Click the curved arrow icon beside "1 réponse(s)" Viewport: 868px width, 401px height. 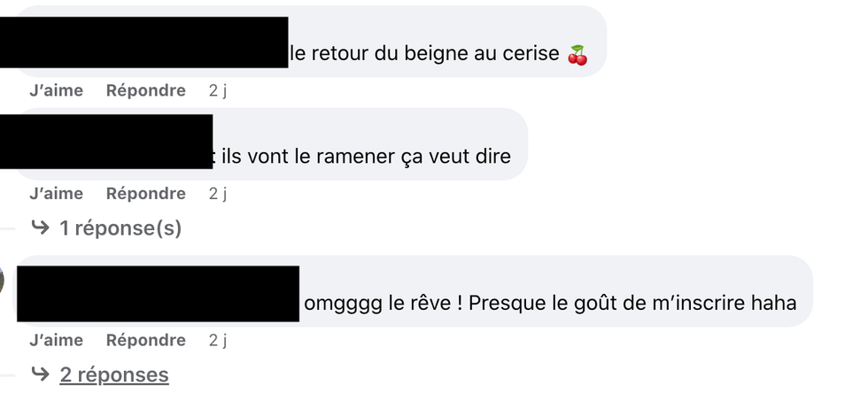(40, 227)
